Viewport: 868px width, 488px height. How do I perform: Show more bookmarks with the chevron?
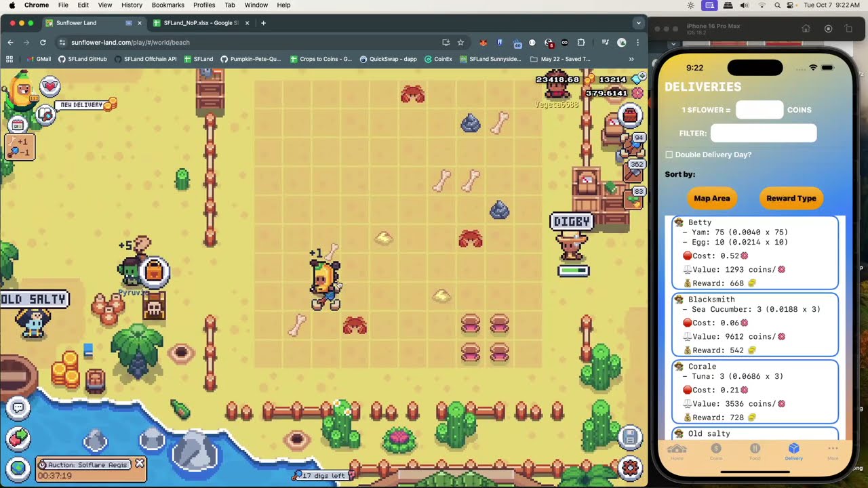coord(631,59)
